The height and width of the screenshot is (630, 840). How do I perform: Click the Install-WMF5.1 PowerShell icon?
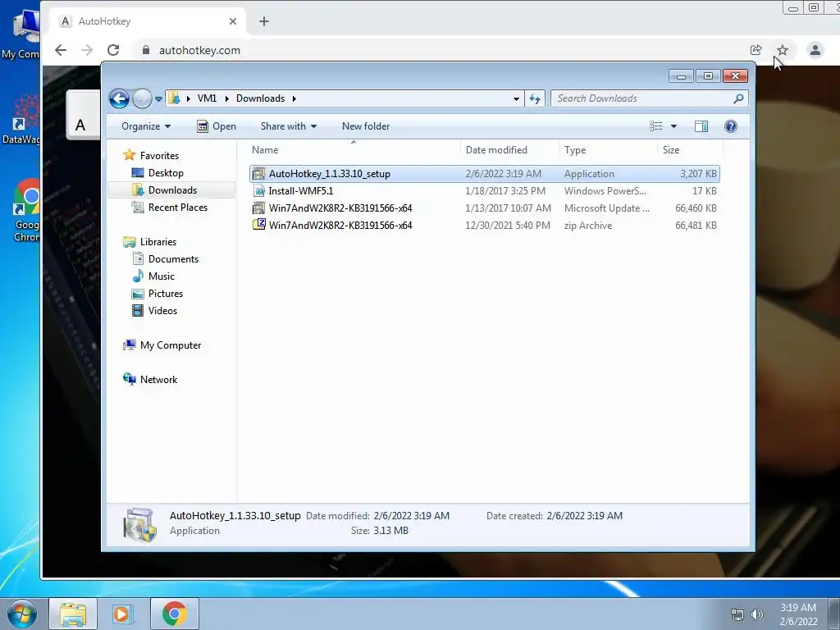point(259,191)
